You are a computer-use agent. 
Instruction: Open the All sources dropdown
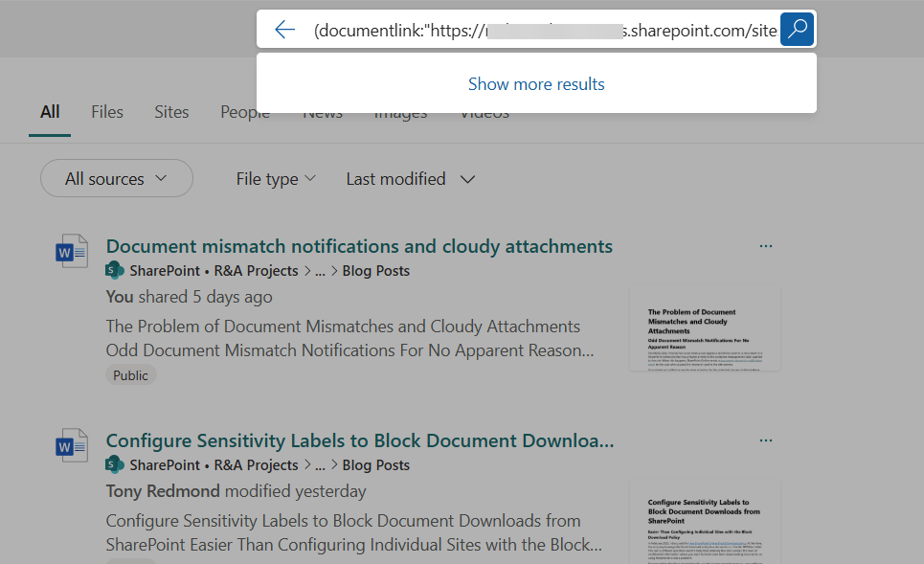point(117,178)
